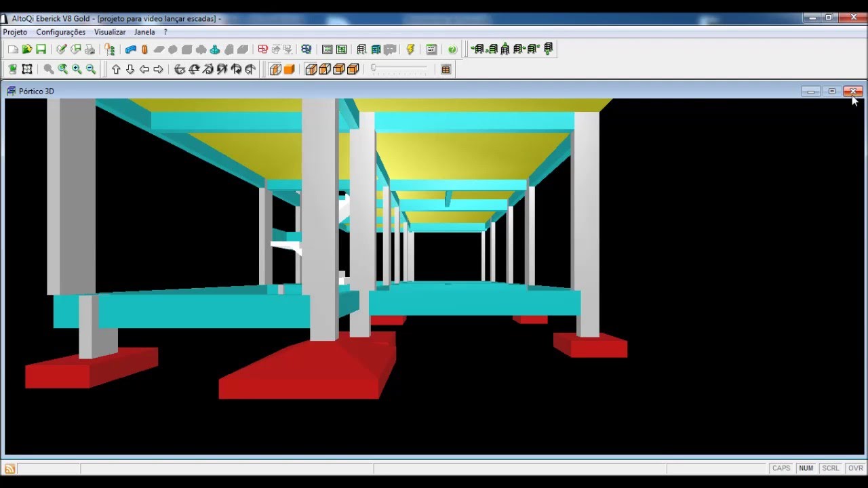Click the last green structure arrow icon
The width and height of the screenshot is (868, 488).
tap(548, 49)
